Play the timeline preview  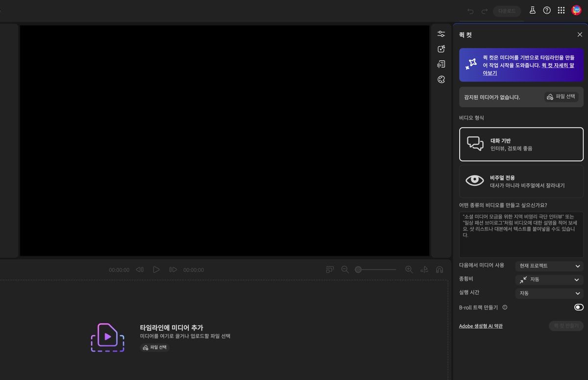156,270
